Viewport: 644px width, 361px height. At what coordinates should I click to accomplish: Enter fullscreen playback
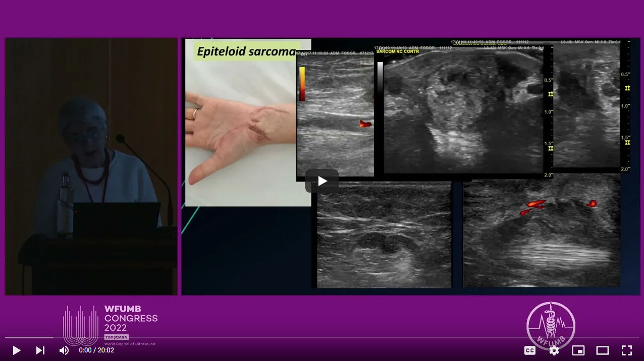tap(627, 350)
